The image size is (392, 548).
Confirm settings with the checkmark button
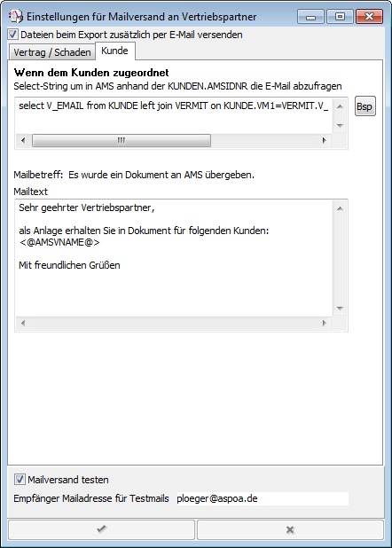(101, 529)
